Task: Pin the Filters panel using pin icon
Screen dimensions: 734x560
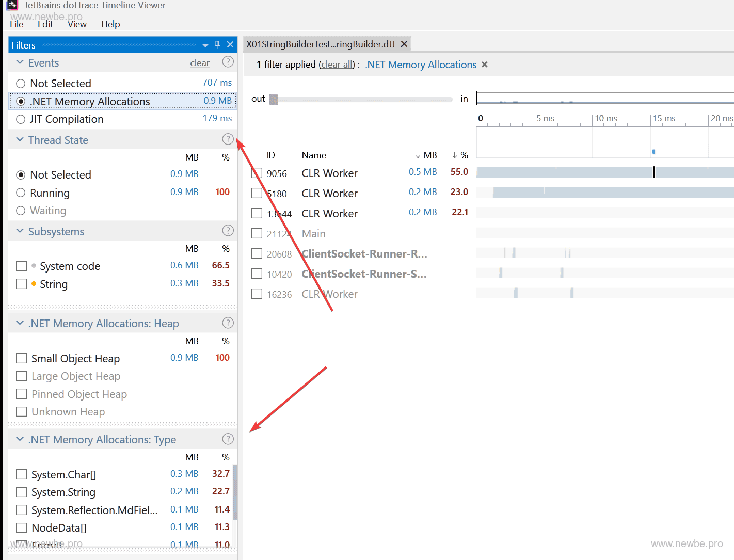Action: [x=217, y=44]
